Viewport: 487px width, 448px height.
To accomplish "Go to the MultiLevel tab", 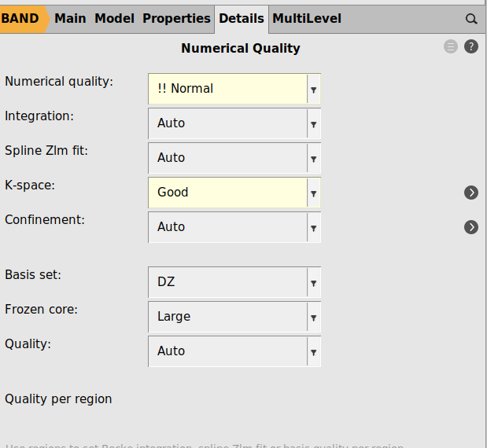I will click(307, 18).
